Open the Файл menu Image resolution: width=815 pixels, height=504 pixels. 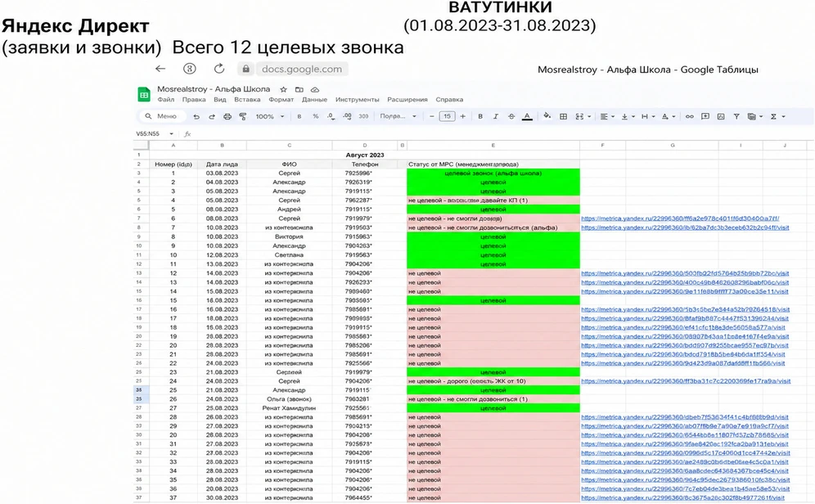point(166,100)
